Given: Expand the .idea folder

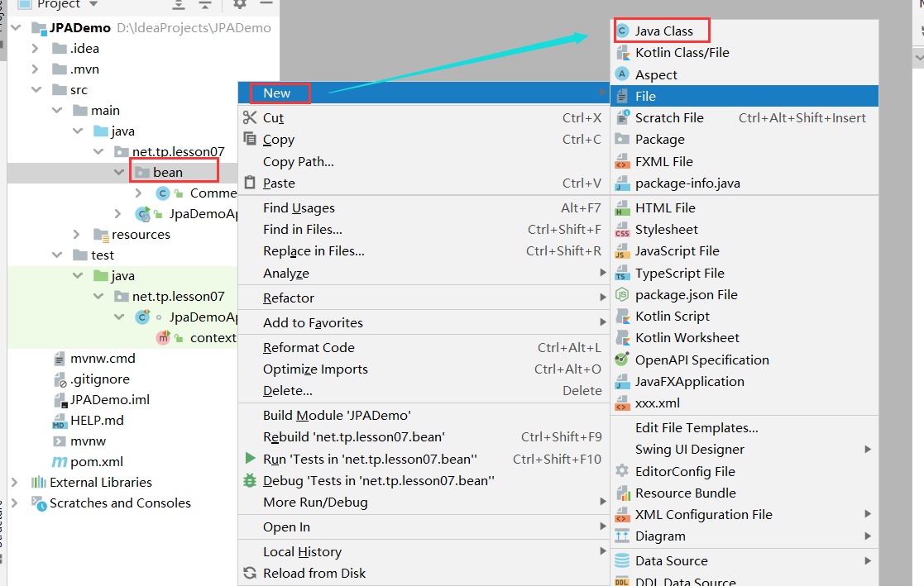Looking at the screenshot, I should [x=35, y=48].
